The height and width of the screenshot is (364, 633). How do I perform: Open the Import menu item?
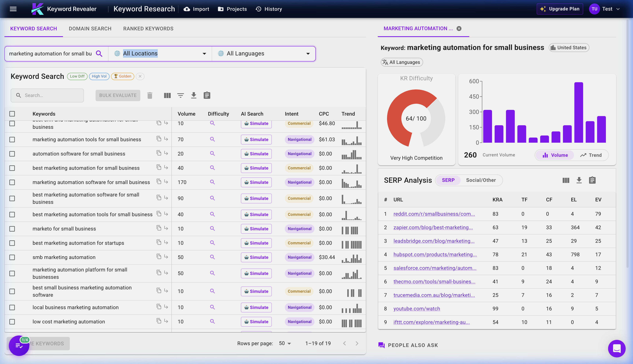click(196, 9)
